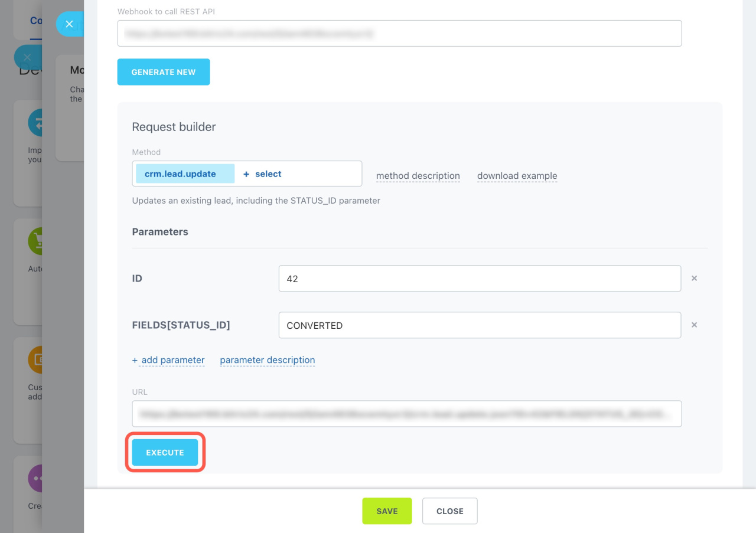The image size is (756, 533).
Task: Remove the ID parameter row
Action: (x=695, y=278)
